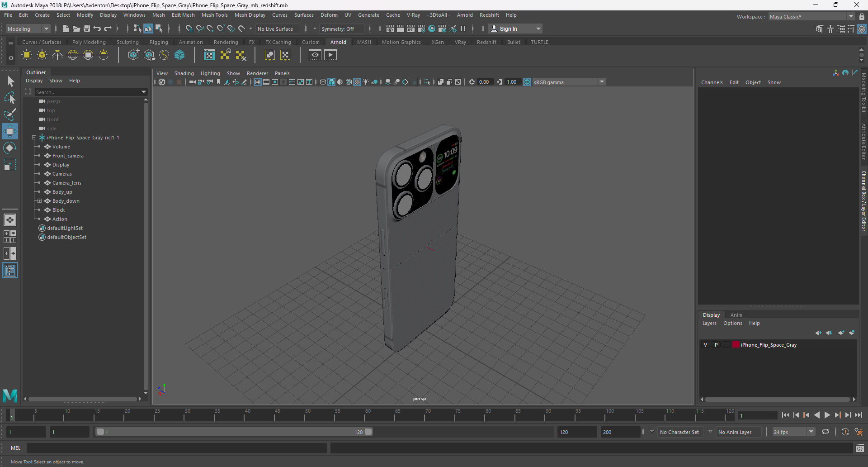Select the Camera_lens node in Outliner
The width and height of the screenshot is (868, 467).
point(67,183)
